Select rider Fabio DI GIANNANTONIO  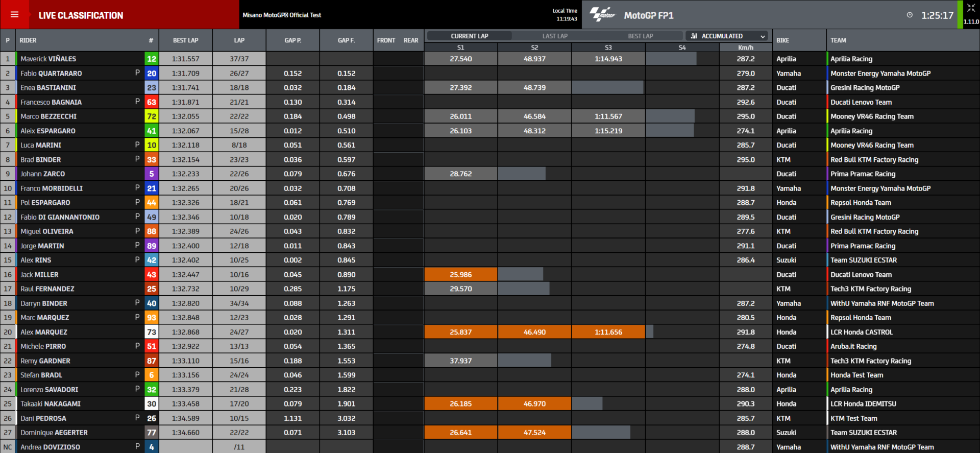pos(60,217)
